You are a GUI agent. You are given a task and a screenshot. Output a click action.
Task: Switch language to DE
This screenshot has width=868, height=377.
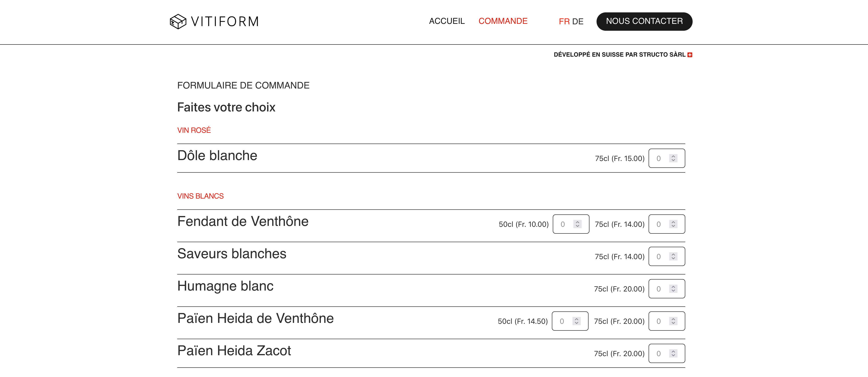(578, 21)
